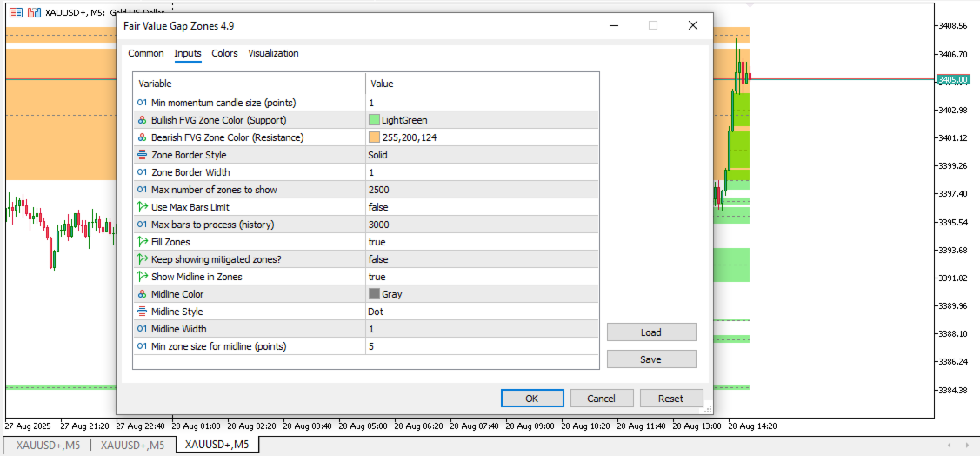Click the Load button

point(651,332)
